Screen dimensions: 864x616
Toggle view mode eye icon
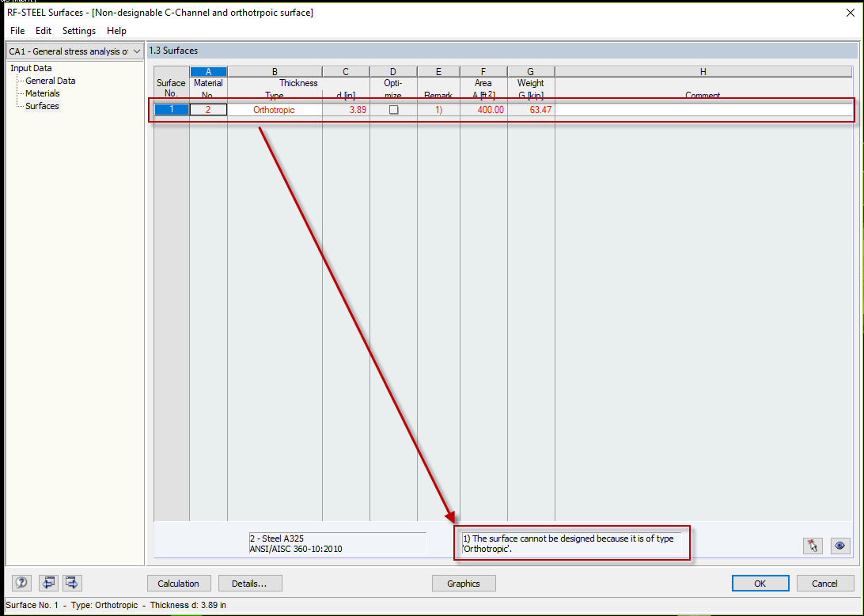(x=839, y=546)
